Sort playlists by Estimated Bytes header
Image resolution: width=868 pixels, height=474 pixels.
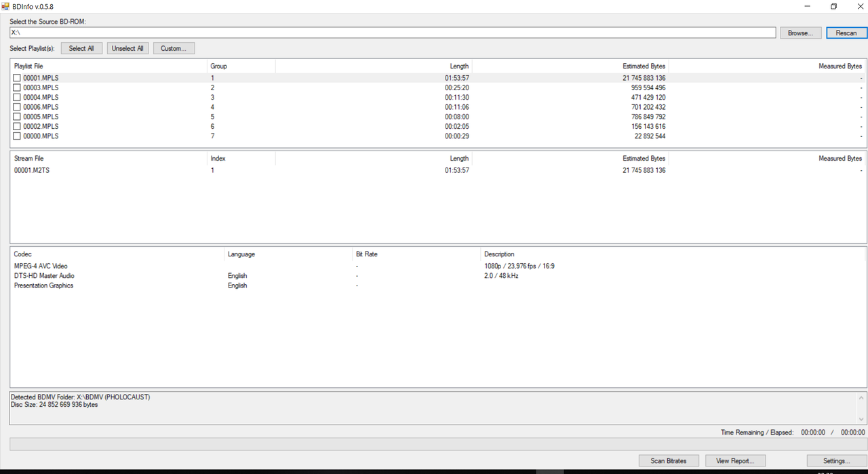click(x=570, y=66)
